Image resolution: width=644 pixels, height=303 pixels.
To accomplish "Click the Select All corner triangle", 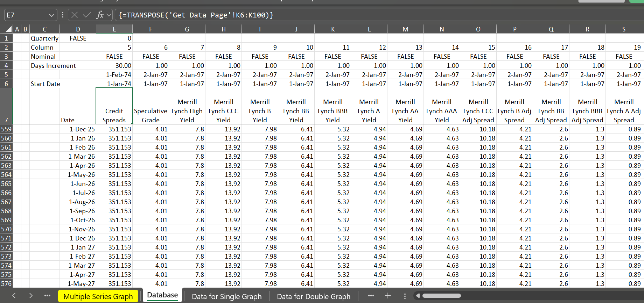I will pyautogui.click(x=9, y=29).
